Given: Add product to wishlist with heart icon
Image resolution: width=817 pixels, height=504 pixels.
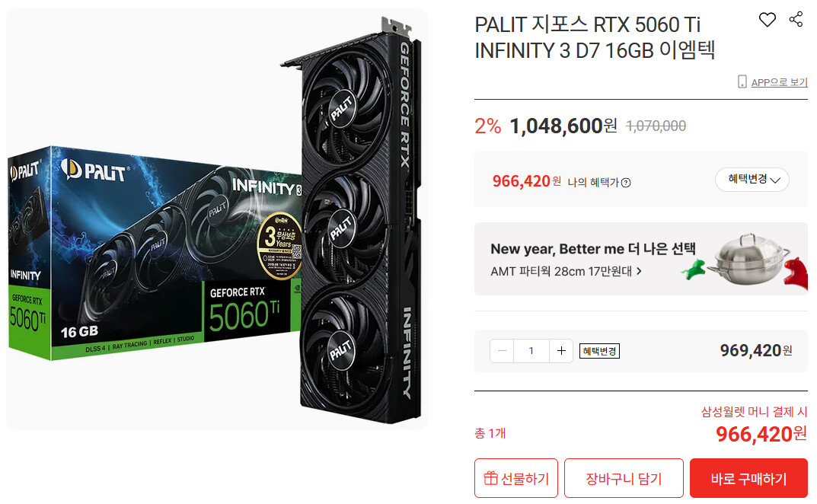Looking at the screenshot, I should tap(767, 20).
